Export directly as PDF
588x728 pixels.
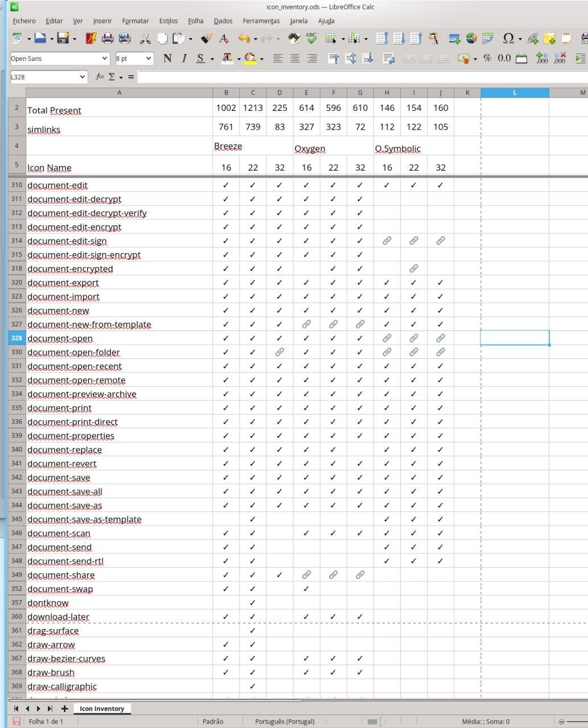[x=91, y=39]
